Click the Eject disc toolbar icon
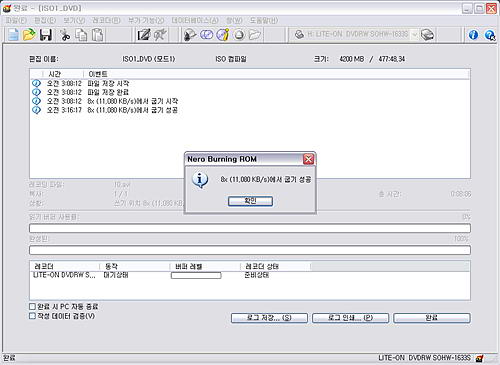This screenshot has width=500, height=365. pyautogui.click(x=239, y=35)
